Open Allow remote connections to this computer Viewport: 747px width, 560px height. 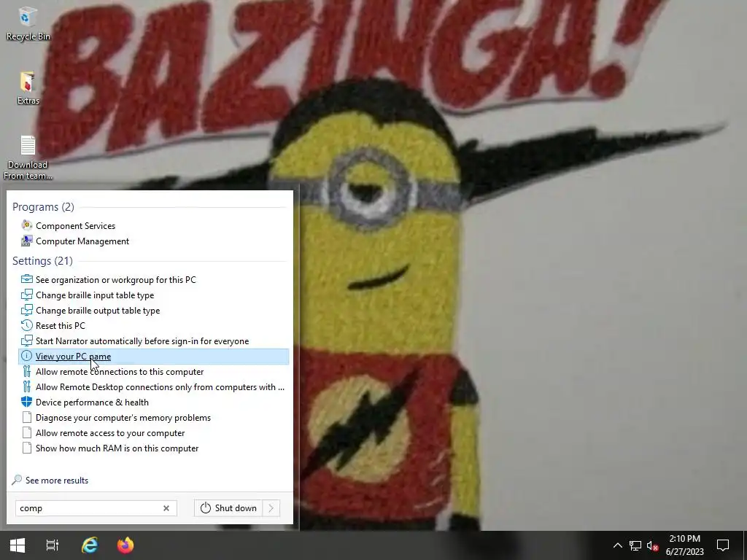point(120,371)
